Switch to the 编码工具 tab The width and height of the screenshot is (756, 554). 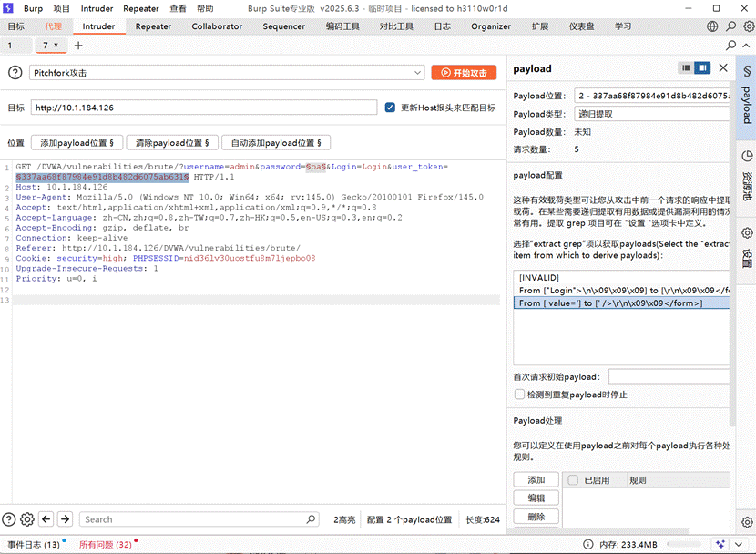(x=342, y=26)
